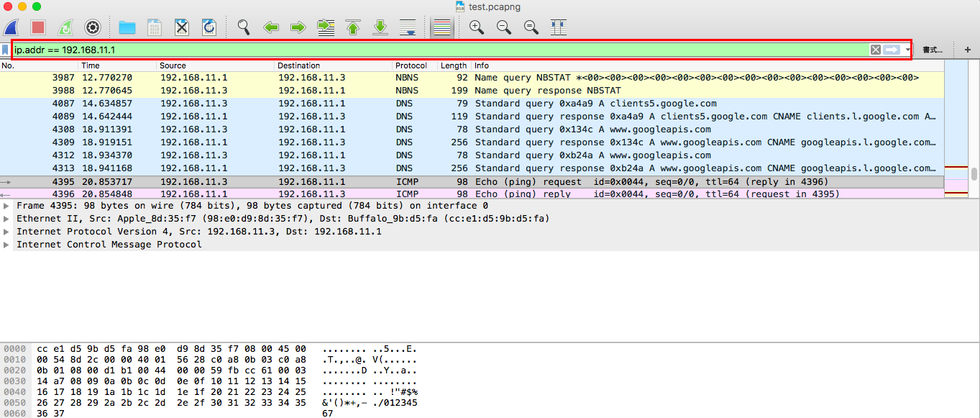Go back in packet history
This screenshot has width=980, height=418.
[271, 28]
